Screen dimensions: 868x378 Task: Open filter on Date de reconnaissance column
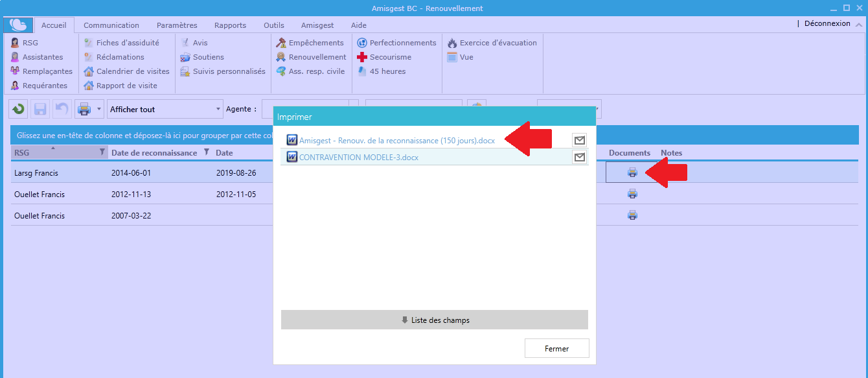207,152
